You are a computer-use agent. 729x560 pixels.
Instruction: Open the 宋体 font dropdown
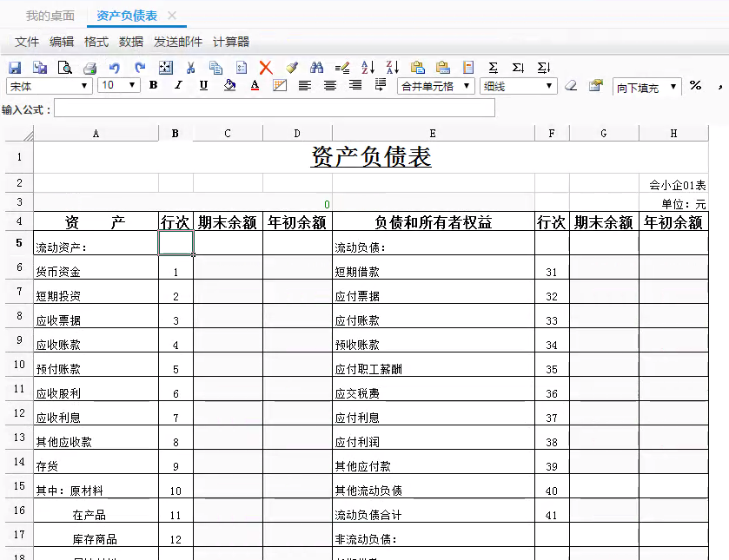point(50,86)
